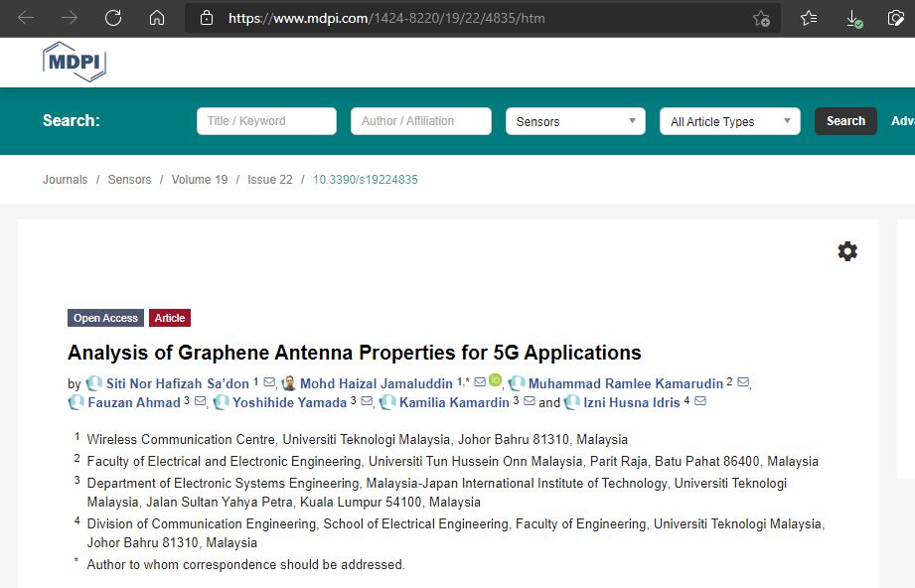Open the Favorites list icon
Image resolution: width=915 pixels, height=588 pixels.
(x=809, y=19)
